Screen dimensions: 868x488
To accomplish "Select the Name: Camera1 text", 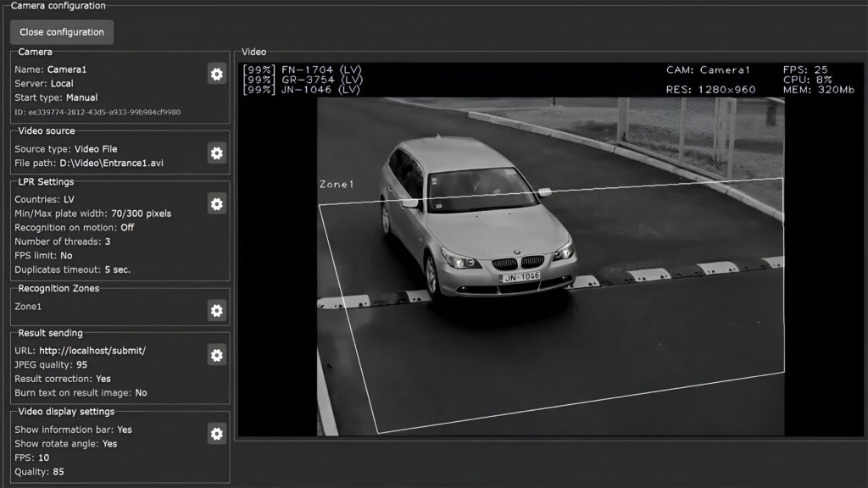I will point(50,69).
